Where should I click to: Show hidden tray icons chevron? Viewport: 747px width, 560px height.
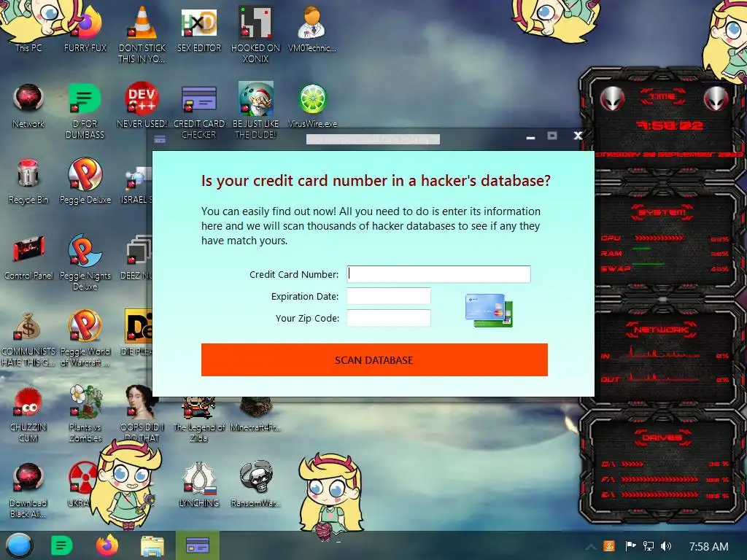click(591, 547)
